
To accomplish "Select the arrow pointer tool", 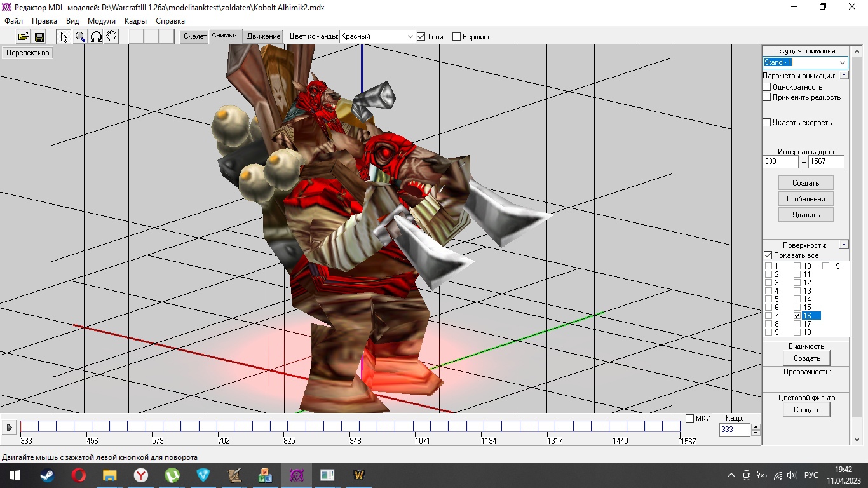I will pos(64,37).
